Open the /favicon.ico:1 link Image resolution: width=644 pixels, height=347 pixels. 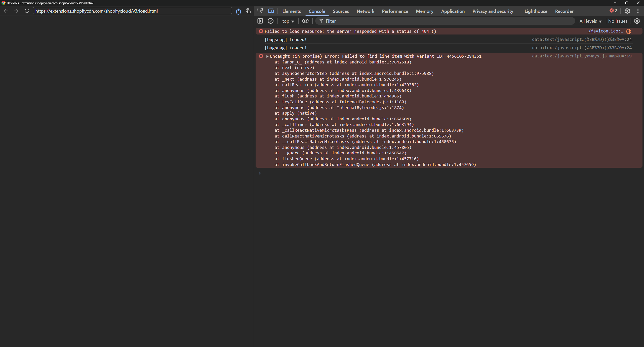tap(606, 31)
